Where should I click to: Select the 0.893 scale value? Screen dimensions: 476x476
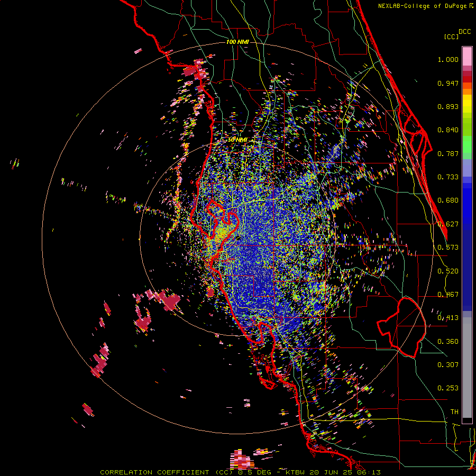click(x=448, y=106)
